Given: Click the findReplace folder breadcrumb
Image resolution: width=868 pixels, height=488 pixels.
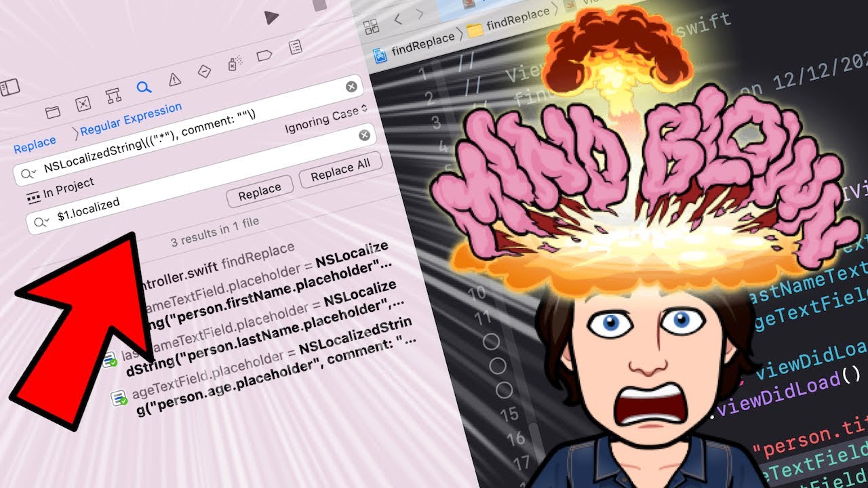Looking at the screenshot, I should [510, 22].
